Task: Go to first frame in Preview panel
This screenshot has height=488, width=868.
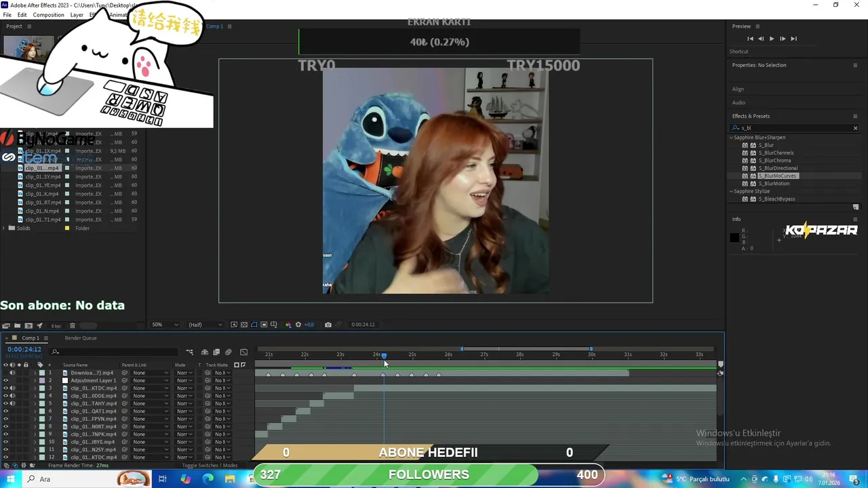Action: click(749, 39)
